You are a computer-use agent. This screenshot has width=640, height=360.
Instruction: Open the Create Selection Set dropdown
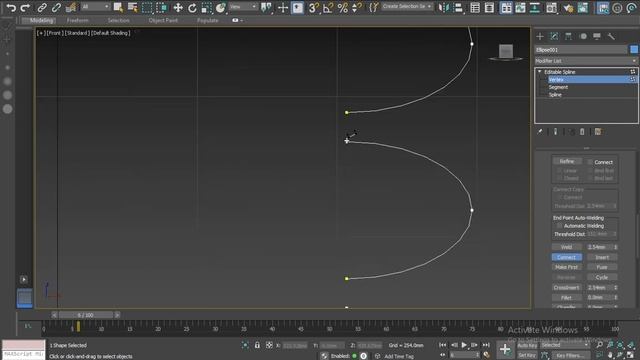(x=407, y=7)
